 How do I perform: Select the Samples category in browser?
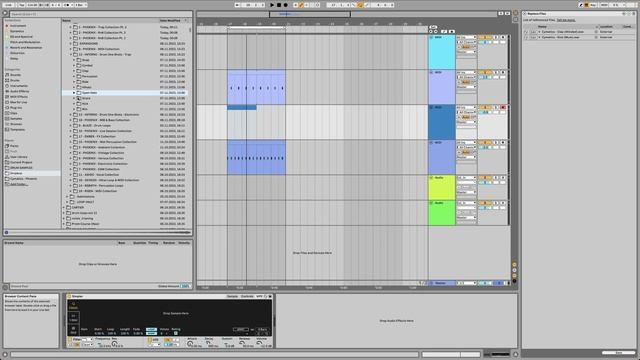pyautogui.click(x=16, y=119)
